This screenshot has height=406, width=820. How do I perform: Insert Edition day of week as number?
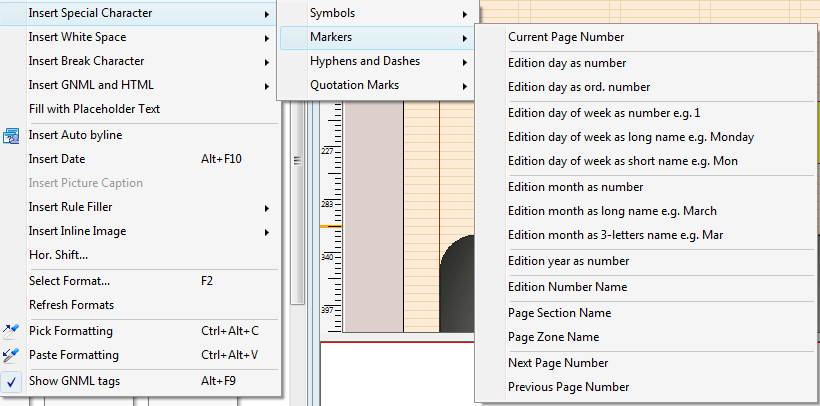[646, 113]
